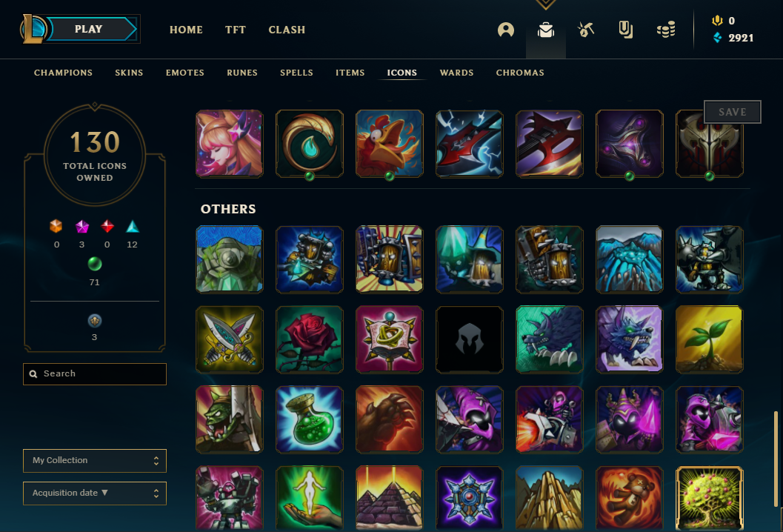Select the red rose summoner icon

coord(310,339)
